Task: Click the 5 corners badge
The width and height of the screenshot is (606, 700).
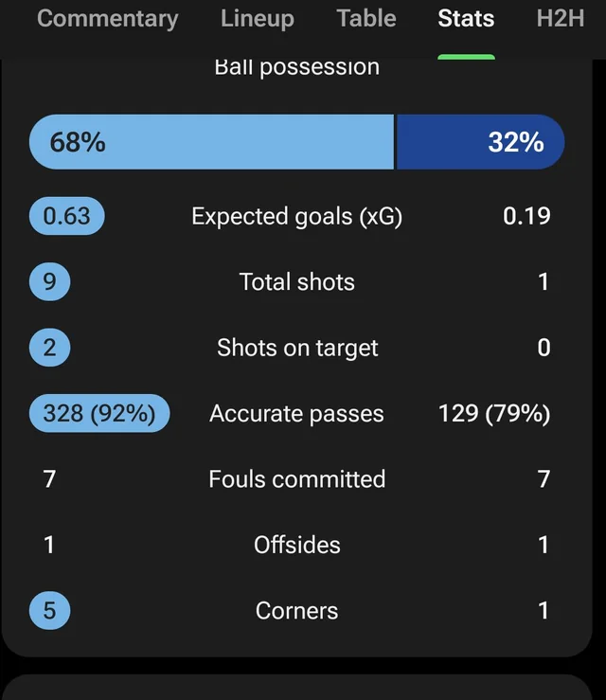Action: 49,611
